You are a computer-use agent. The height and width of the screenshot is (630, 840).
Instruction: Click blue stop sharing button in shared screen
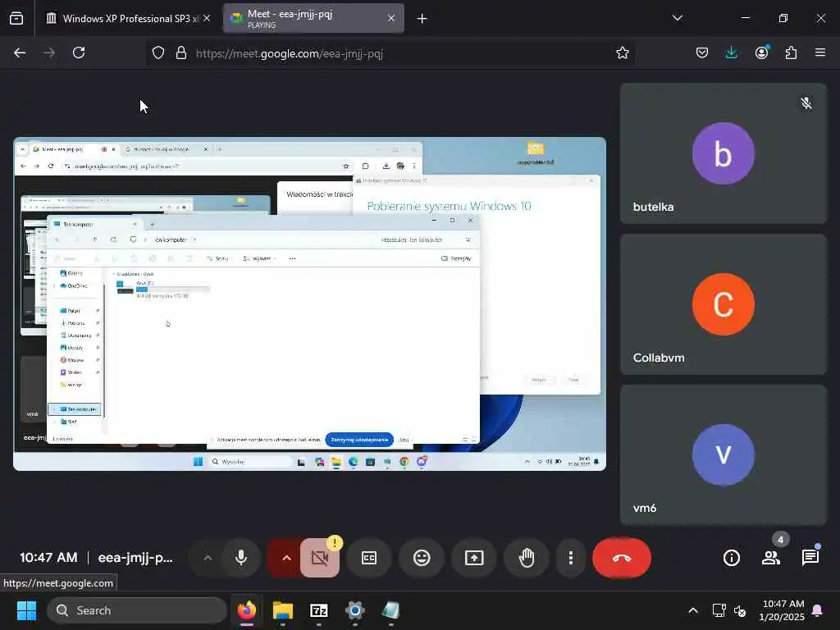359,440
